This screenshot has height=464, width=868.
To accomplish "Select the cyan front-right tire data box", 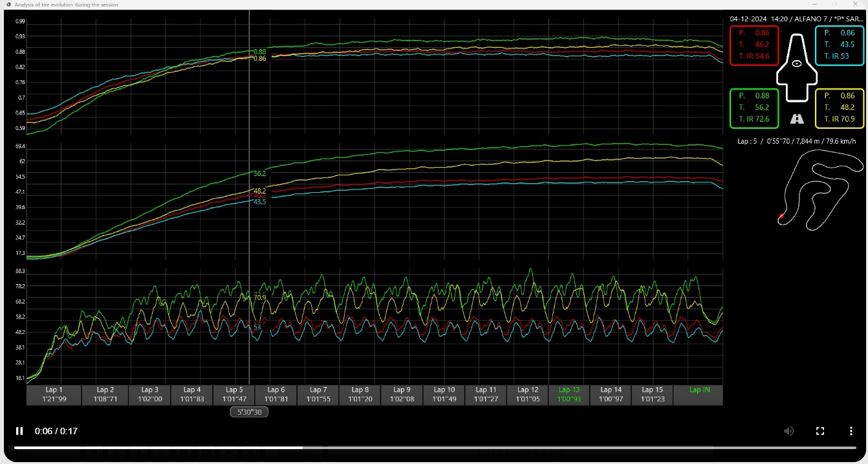I will pos(840,45).
